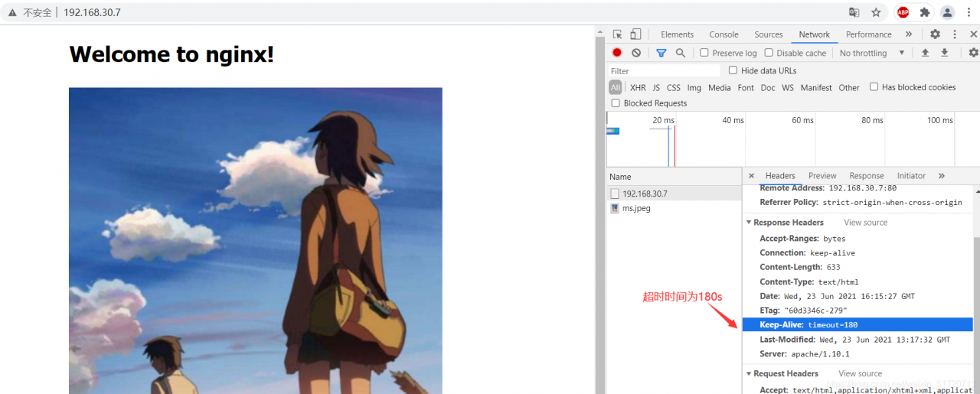
Task: View source of Request Headers
Action: 860,374
